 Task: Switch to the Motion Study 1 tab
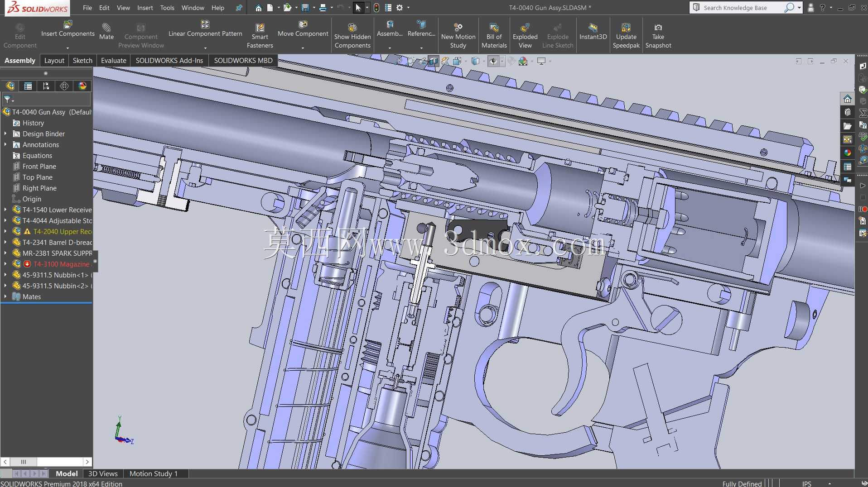154,474
